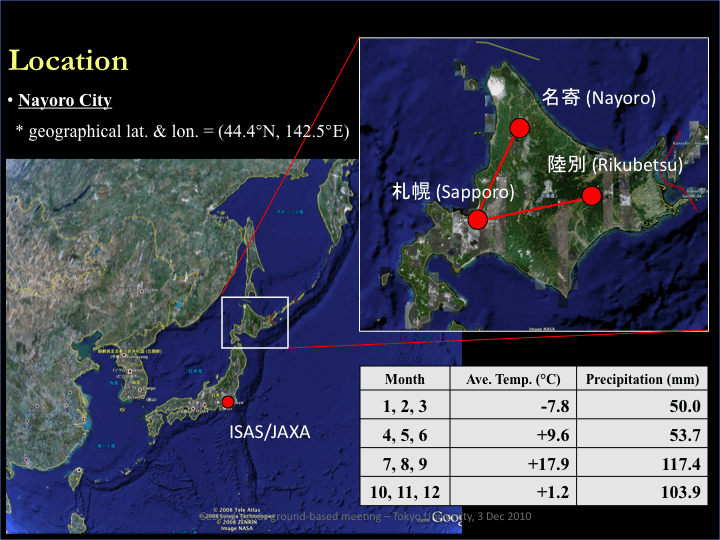Screen dimensions: 720x540
Task: Select the 陸別 (Rikubetsu) map label
Action: coord(614,164)
